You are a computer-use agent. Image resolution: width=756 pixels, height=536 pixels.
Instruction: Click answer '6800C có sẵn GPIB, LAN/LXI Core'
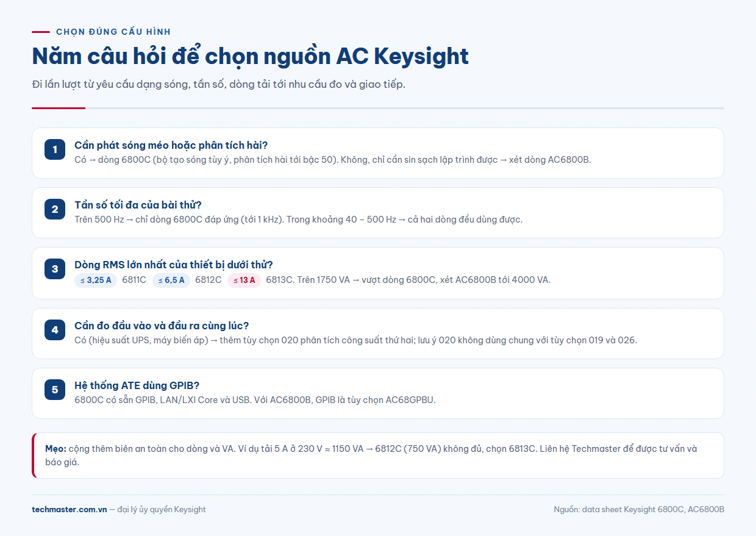click(255, 400)
